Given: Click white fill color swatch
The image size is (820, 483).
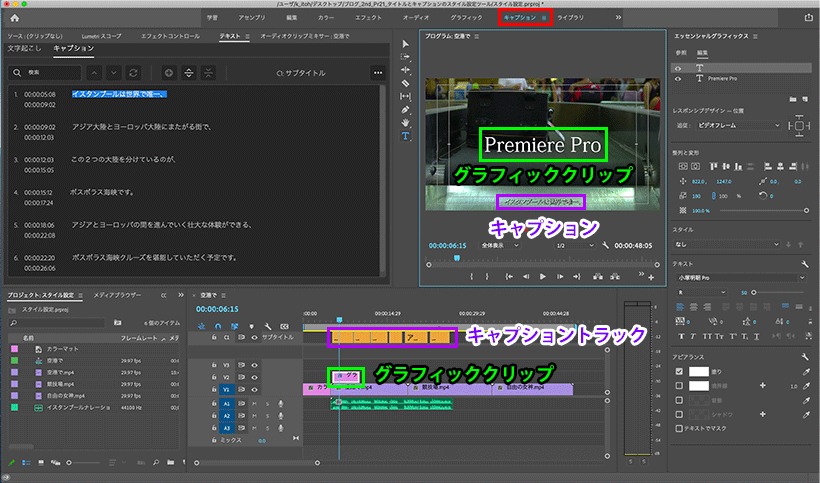Looking at the screenshot, I should point(699,372).
